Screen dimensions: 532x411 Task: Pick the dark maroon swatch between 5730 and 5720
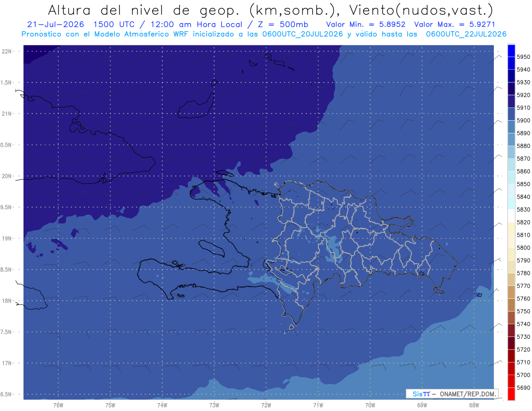point(511,343)
